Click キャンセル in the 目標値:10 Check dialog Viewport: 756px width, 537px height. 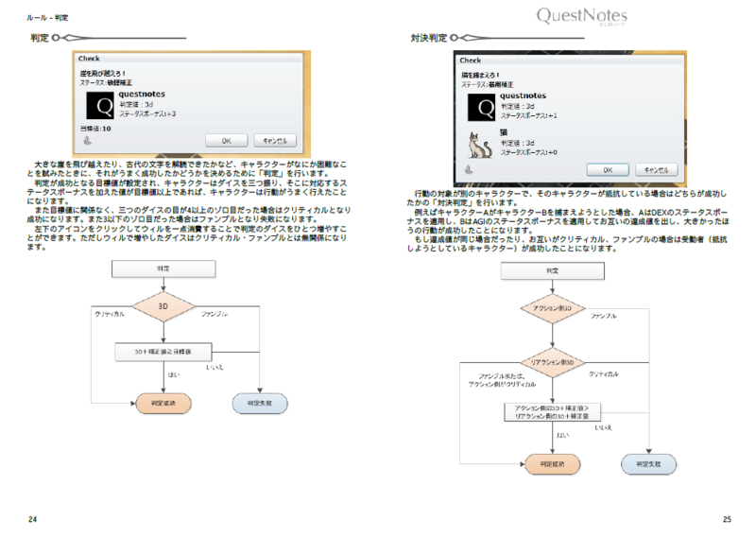275,141
